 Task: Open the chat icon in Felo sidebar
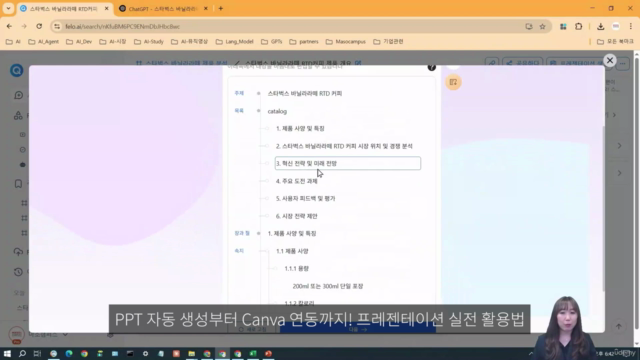click(x=18, y=95)
